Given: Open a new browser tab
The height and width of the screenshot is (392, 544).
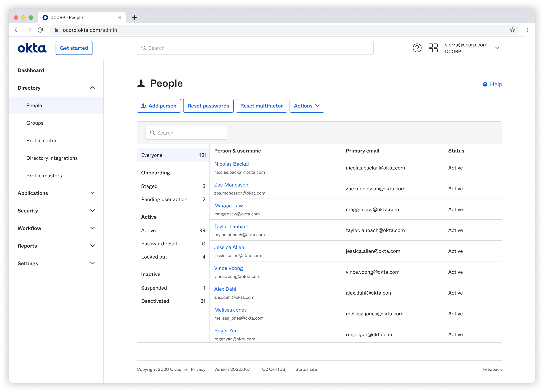Looking at the screenshot, I should (135, 18).
